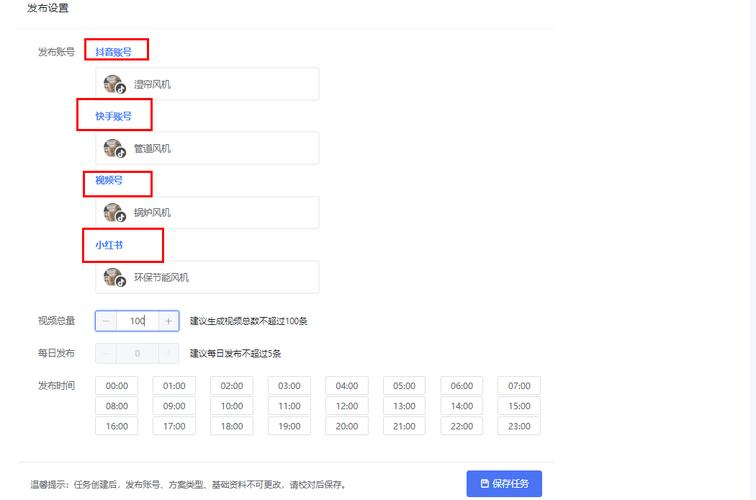This screenshot has width=756, height=500.
Task: Click the 管道风机 account avatar
Action: click(114, 149)
